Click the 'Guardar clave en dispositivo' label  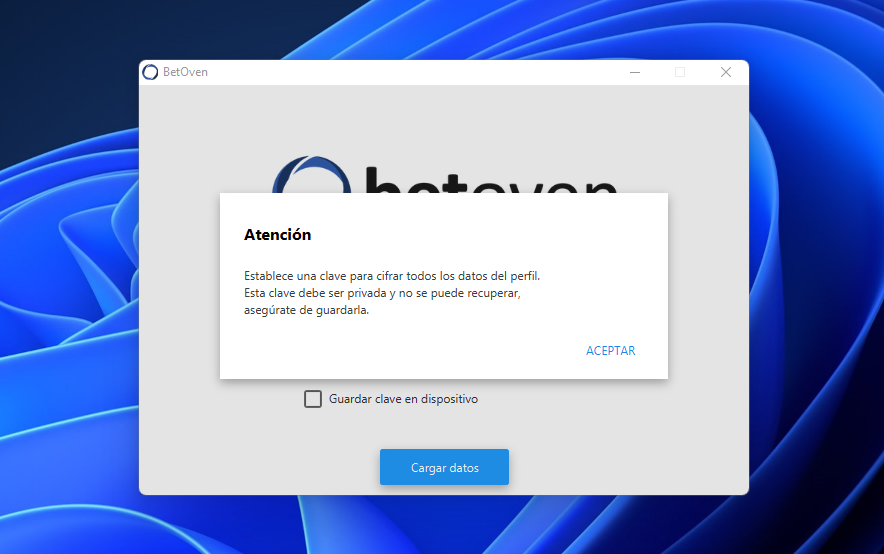[403, 399]
